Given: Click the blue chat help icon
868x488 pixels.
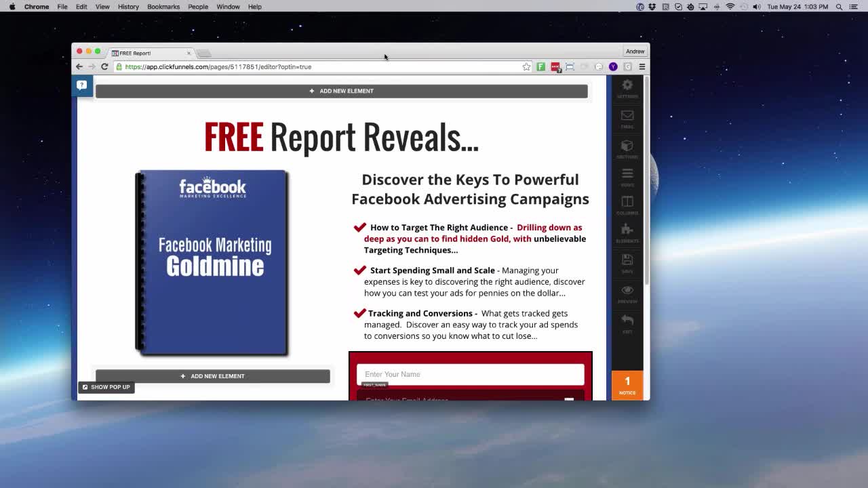Looking at the screenshot, I should [x=81, y=85].
